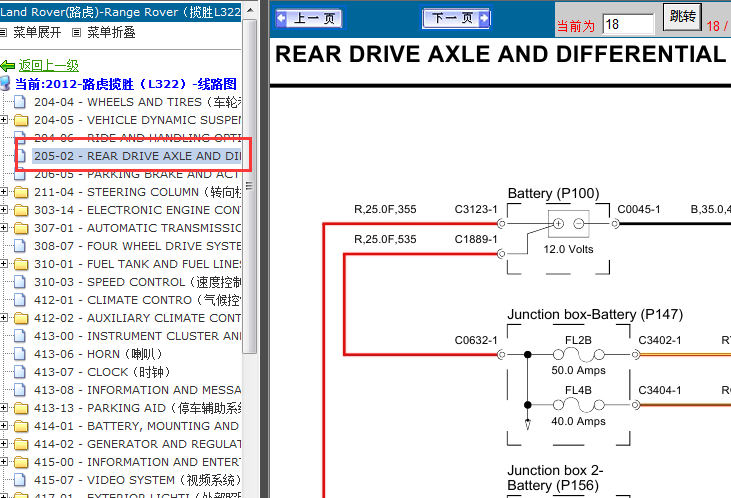Open 308-07 FOUR WHEEL DRIVE SYSTEM document
The image size is (731, 498).
click(x=138, y=246)
